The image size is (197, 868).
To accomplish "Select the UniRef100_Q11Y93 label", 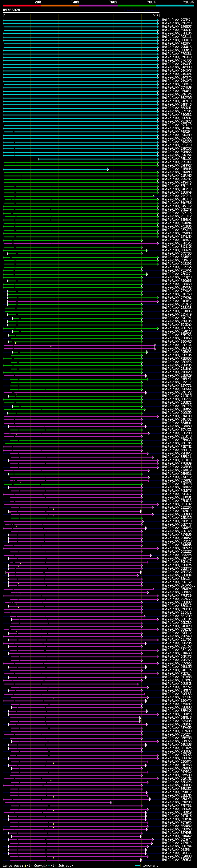I will (x=177, y=640).
